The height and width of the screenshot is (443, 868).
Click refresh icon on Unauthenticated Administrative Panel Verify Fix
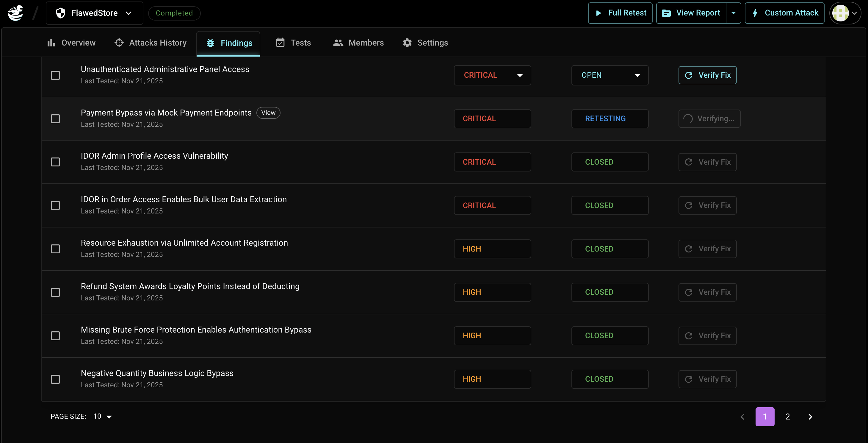point(689,75)
